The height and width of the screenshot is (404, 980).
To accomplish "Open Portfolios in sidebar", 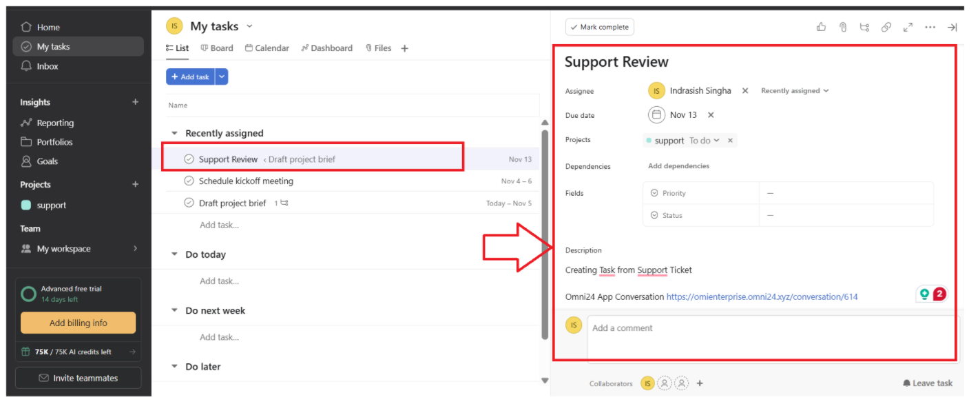I will (46, 142).
